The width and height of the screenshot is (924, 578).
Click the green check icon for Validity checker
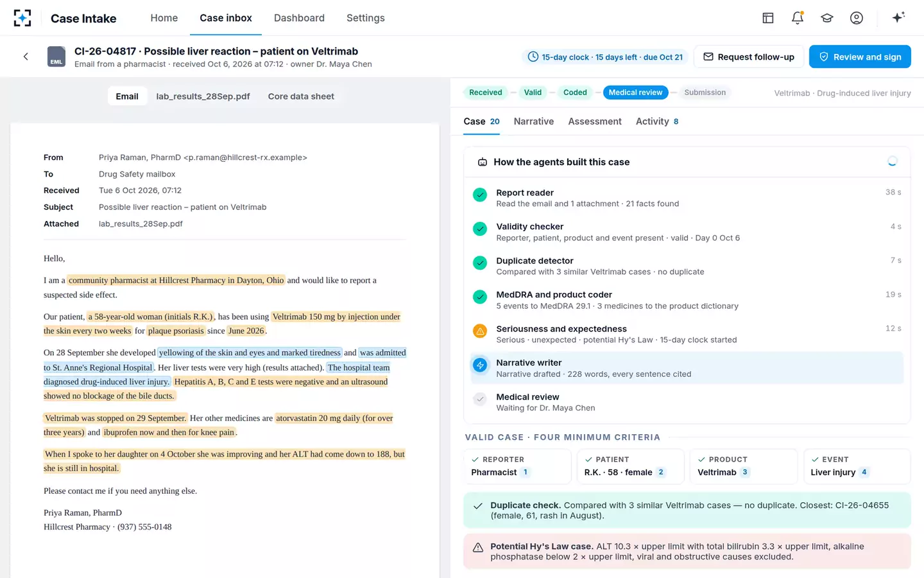tap(480, 229)
